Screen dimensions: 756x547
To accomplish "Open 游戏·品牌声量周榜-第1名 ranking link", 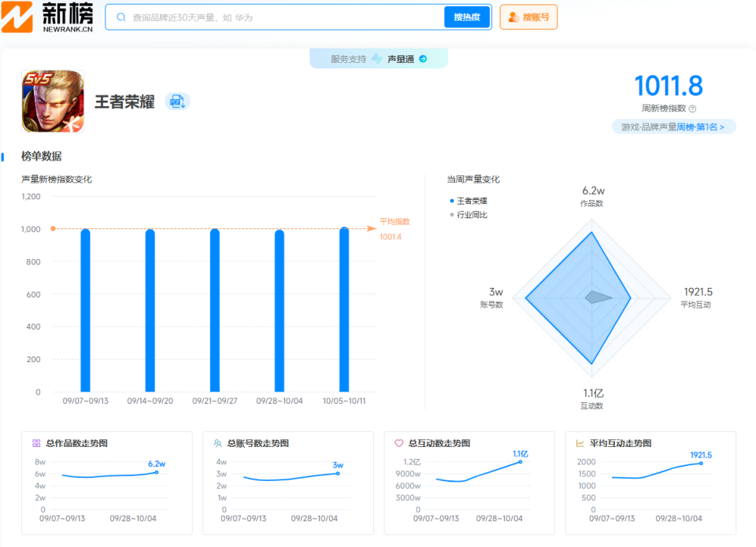I will 674,126.
